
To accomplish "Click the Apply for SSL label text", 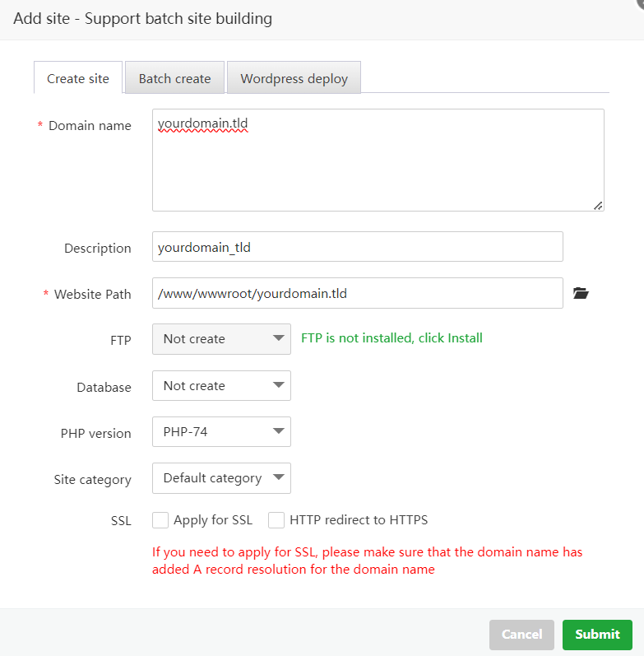I will [x=213, y=520].
